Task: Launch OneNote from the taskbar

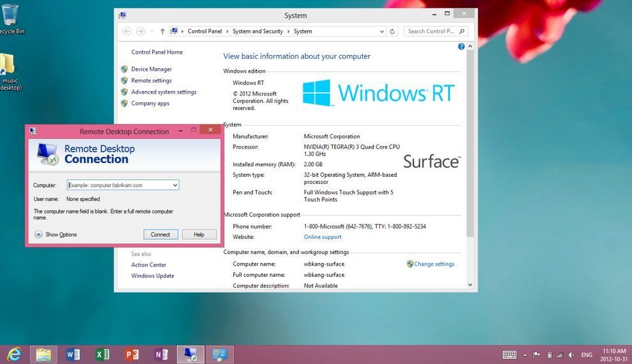Action: [x=161, y=355]
